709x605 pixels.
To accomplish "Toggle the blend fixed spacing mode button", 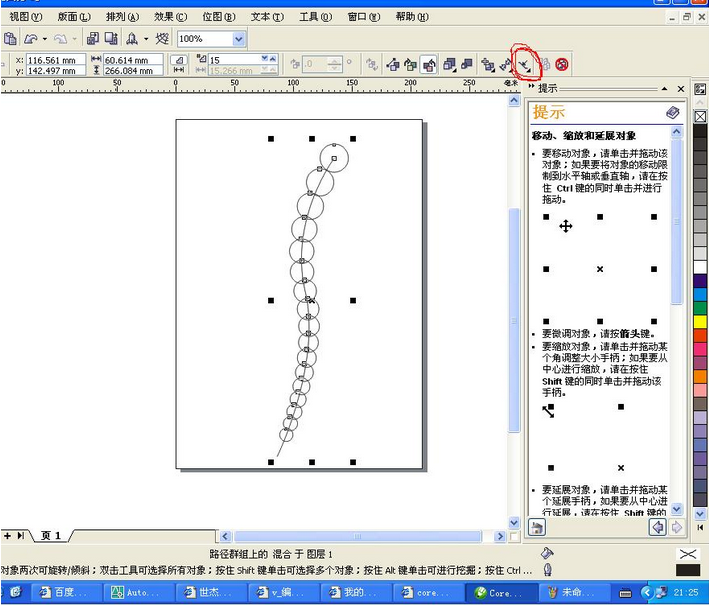I will [x=179, y=70].
